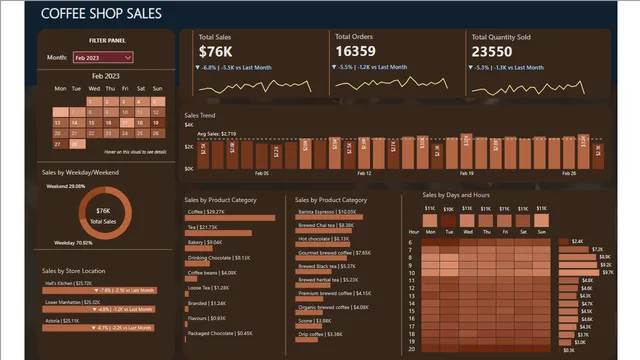Click the Fri tile in Sales by Days and Hours
This screenshot has width=640, height=360.
coord(504,221)
